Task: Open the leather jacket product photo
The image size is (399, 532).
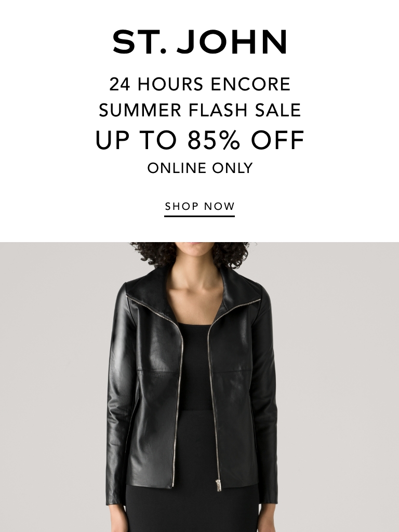Action: 199,387
